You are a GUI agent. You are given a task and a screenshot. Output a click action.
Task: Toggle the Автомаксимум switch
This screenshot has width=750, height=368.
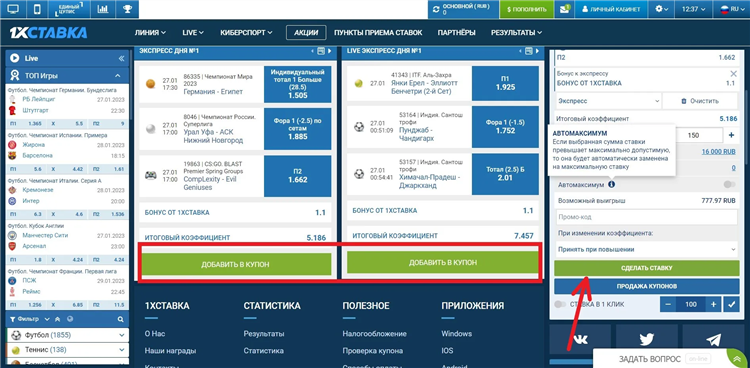click(729, 184)
